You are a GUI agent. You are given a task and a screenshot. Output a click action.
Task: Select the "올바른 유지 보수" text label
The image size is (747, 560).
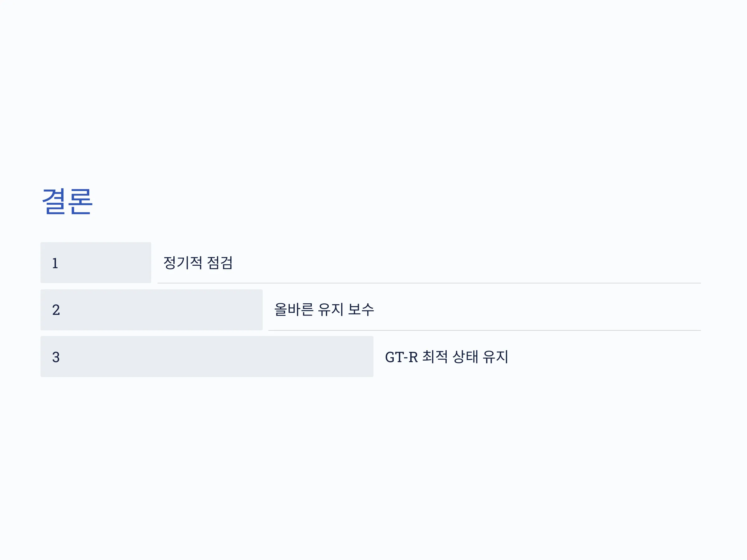click(324, 310)
